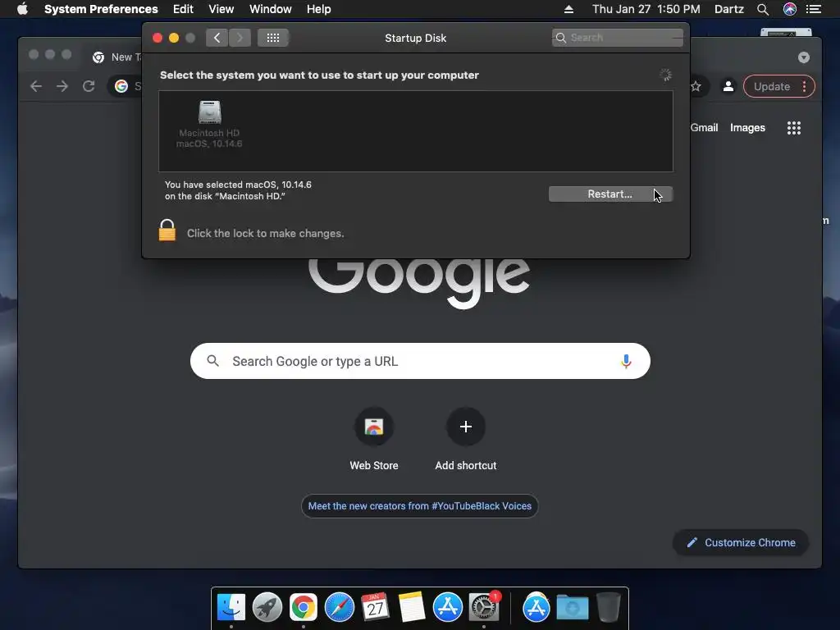840x630 pixels.
Task: Open System Preferences gear in the Dock
Action: pos(484,608)
